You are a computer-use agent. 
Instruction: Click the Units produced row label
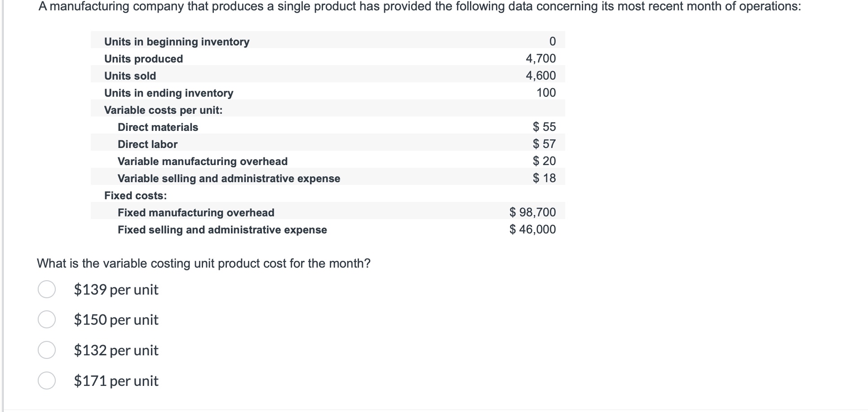(143, 58)
